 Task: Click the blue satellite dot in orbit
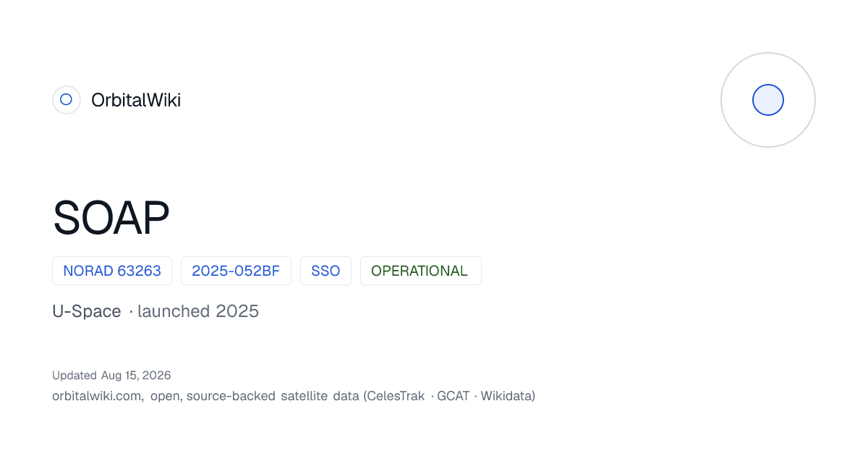click(x=768, y=100)
